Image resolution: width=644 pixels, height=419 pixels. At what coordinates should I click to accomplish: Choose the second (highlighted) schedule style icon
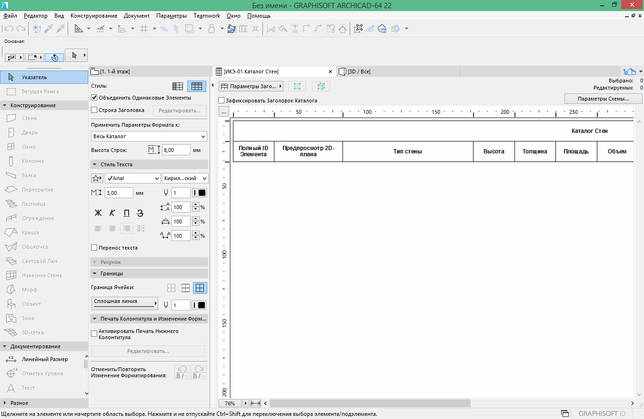[x=197, y=86]
